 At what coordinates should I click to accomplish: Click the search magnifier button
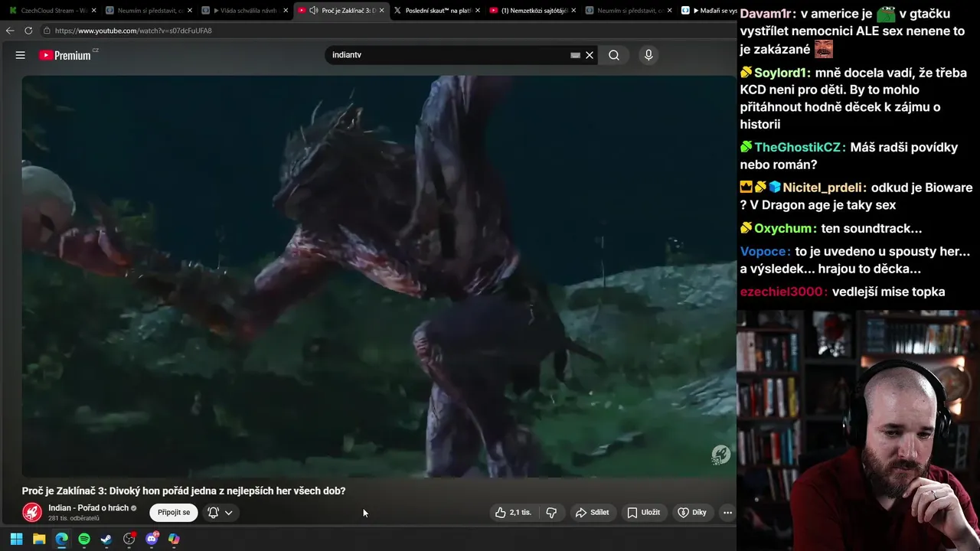click(x=614, y=55)
